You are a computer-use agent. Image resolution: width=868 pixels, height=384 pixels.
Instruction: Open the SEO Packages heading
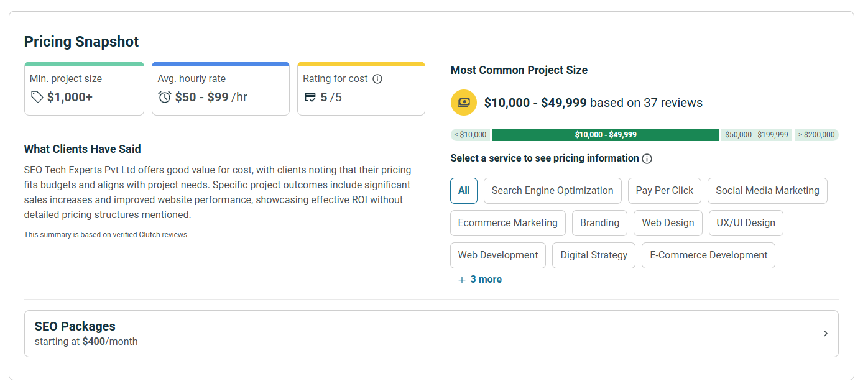click(75, 326)
